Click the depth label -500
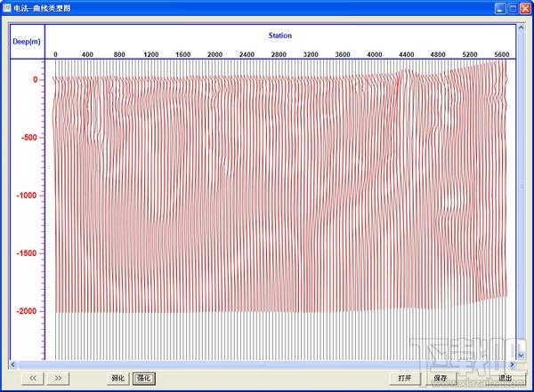Screen dimensions: 534x392 pyautogui.click(x=29, y=138)
